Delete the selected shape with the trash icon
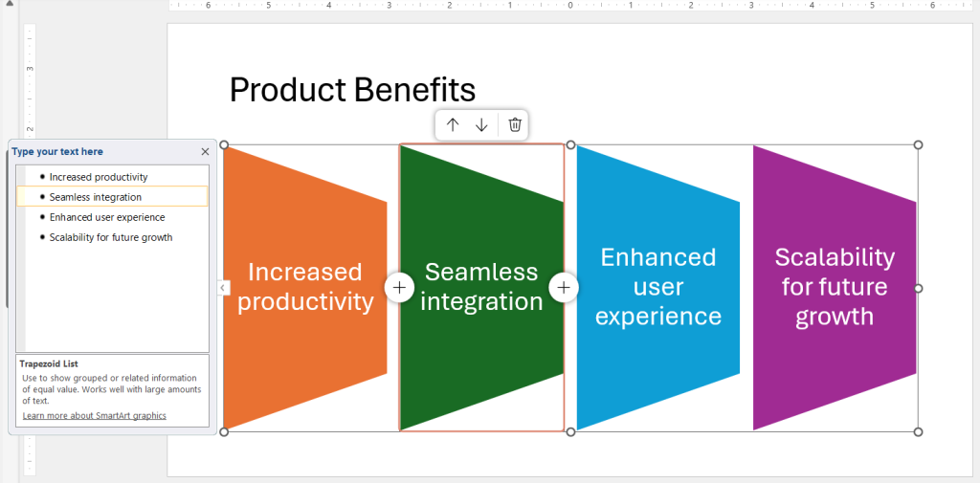This screenshot has height=483, width=980. pyautogui.click(x=514, y=124)
